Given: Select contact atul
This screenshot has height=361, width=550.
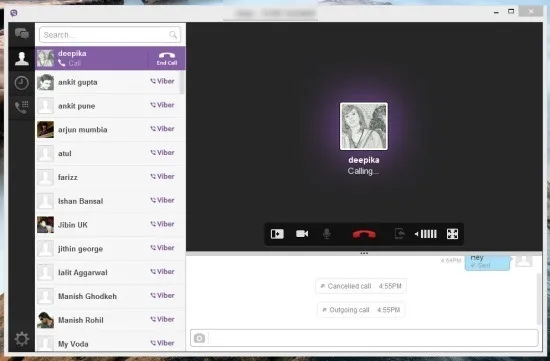Looking at the screenshot, I should coord(110,153).
